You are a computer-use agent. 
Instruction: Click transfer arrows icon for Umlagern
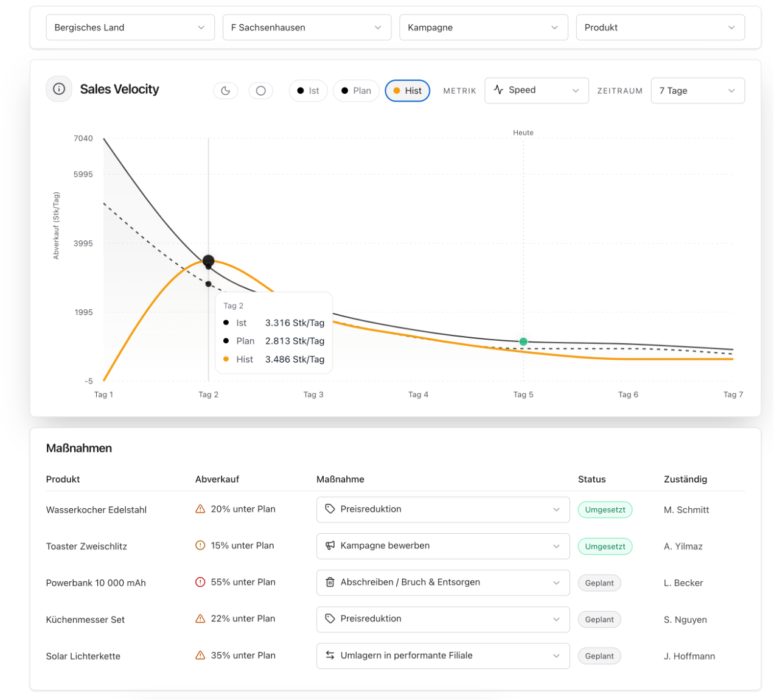click(x=330, y=656)
